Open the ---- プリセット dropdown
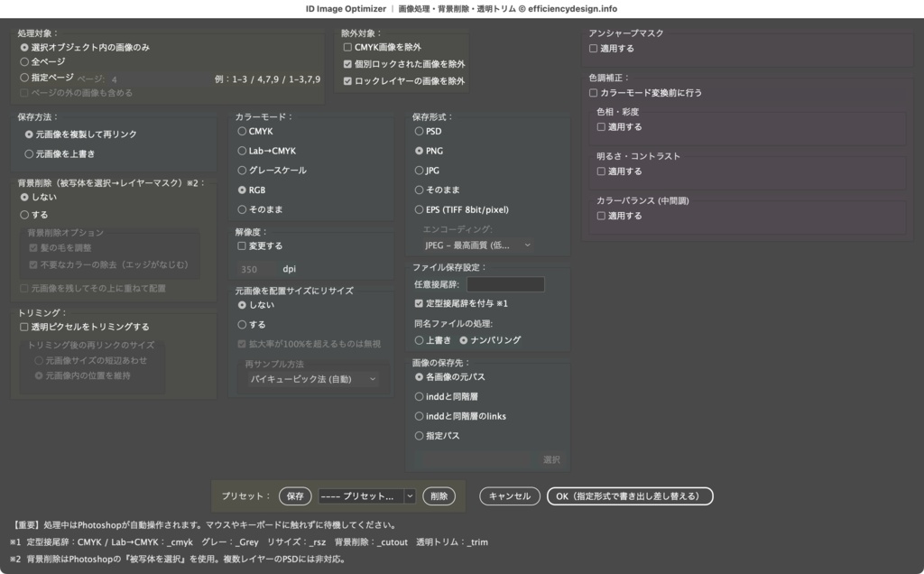 point(366,496)
